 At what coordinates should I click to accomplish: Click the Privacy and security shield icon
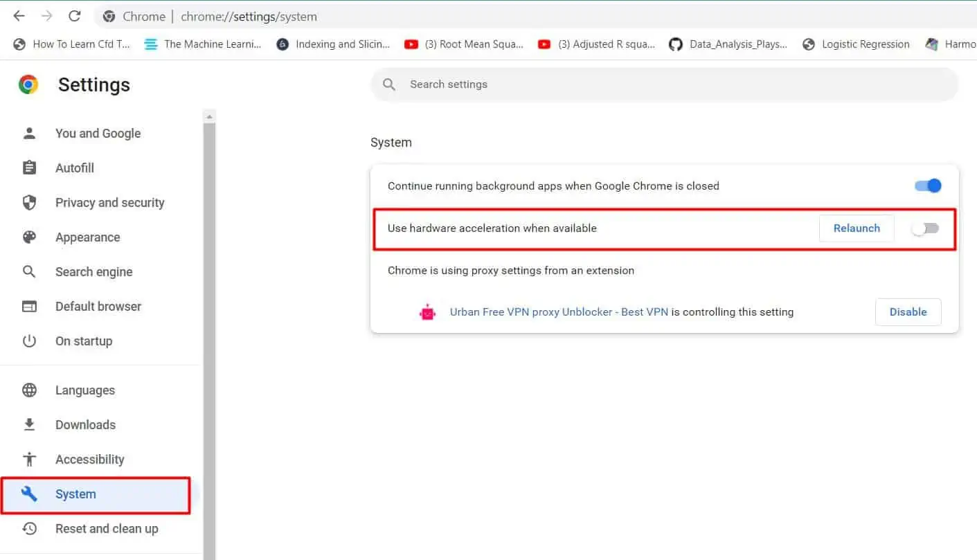[x=29, y=202]
